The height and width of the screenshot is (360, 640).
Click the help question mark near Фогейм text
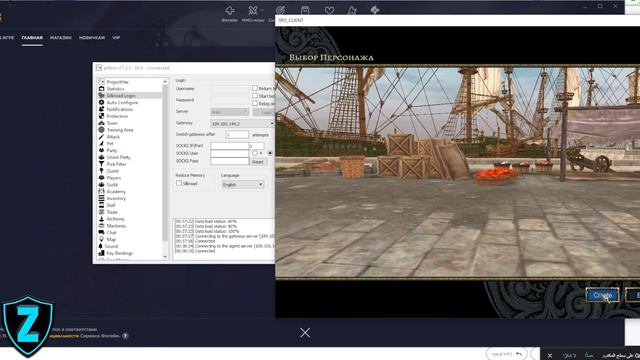click(x=125, y=336)
